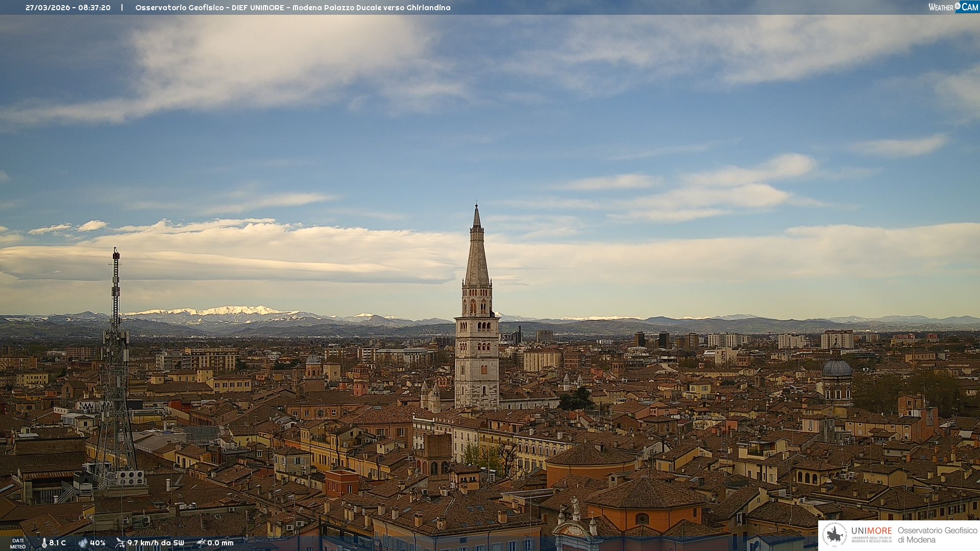Image resolution: width=980 pixels, height=551 pixels.
Task: Click the rain umbrella precipitation icon
Action: click(x=201, y=543)
